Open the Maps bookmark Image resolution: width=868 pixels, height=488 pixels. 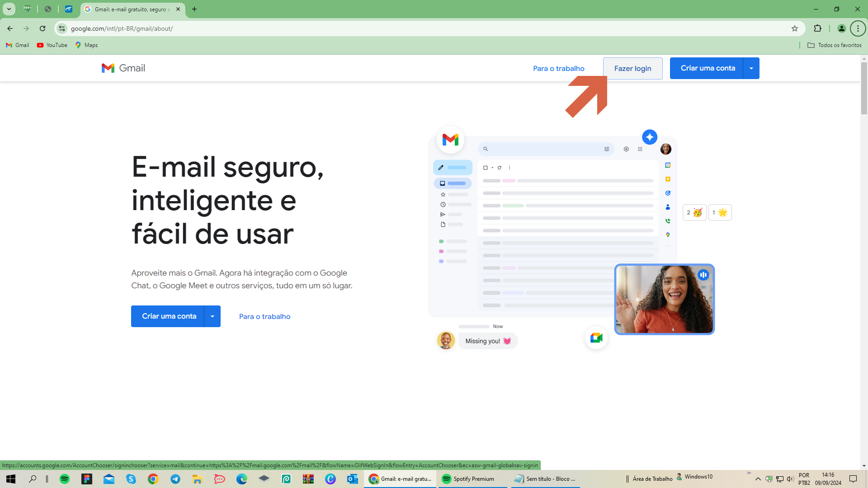tap(86, 45)
